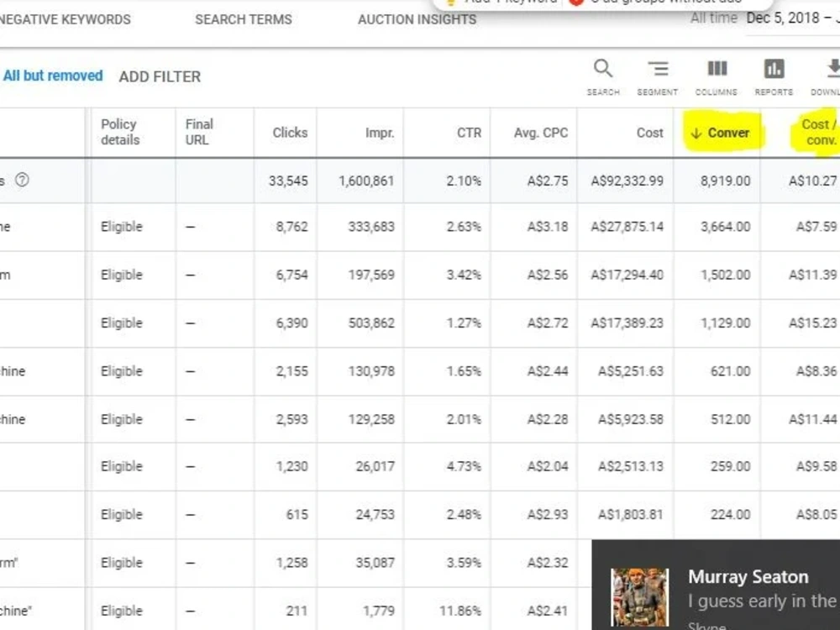Click the All but removed filter

52,76
